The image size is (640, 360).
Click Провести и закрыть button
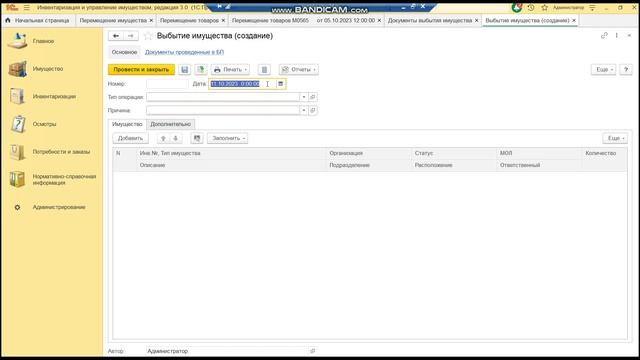141,70
